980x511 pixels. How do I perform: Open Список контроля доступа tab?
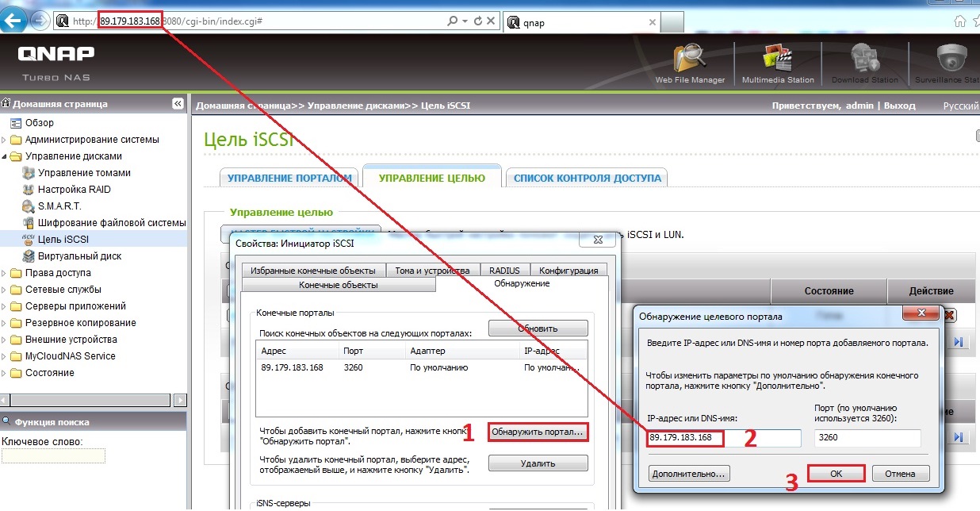(x=587, y=179)
